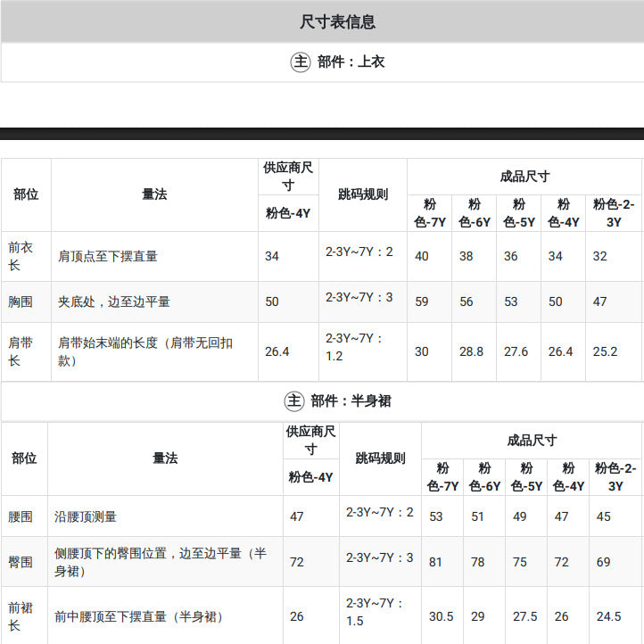Click the 跳码规则 header in the 上衣 table
The image size is (644, 644).
tap(363, 194)
